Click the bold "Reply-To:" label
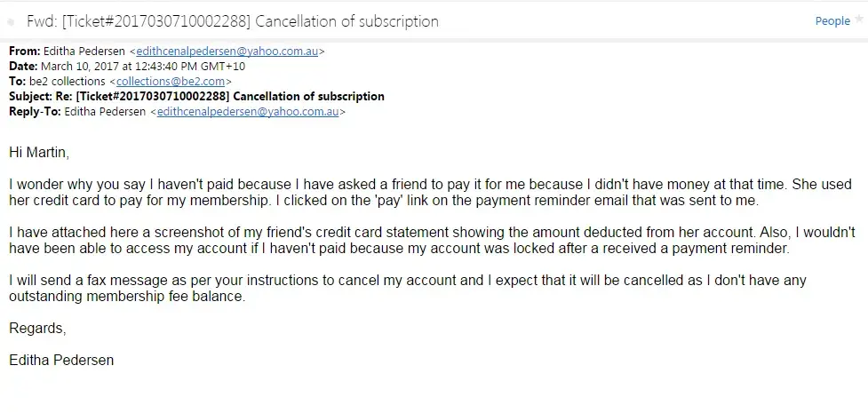The image size is (868, 413). point(33,112)
